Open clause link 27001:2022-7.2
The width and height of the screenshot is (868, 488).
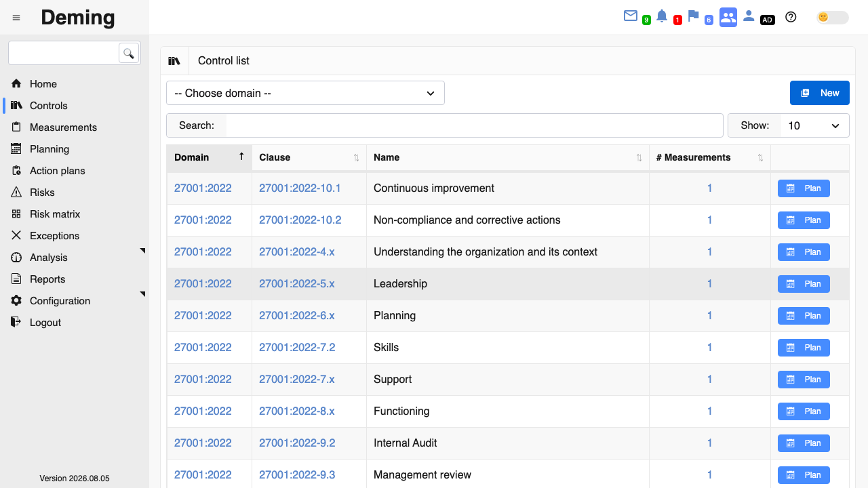[x=297, y=348]
